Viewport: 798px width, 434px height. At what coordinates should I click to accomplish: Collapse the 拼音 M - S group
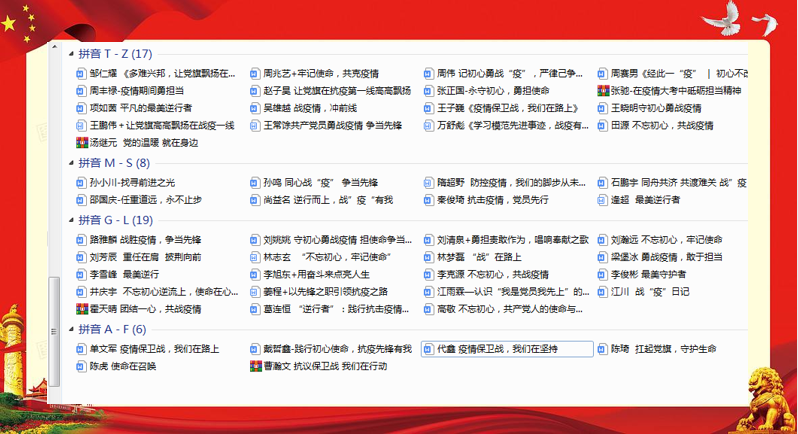point(70,163)
